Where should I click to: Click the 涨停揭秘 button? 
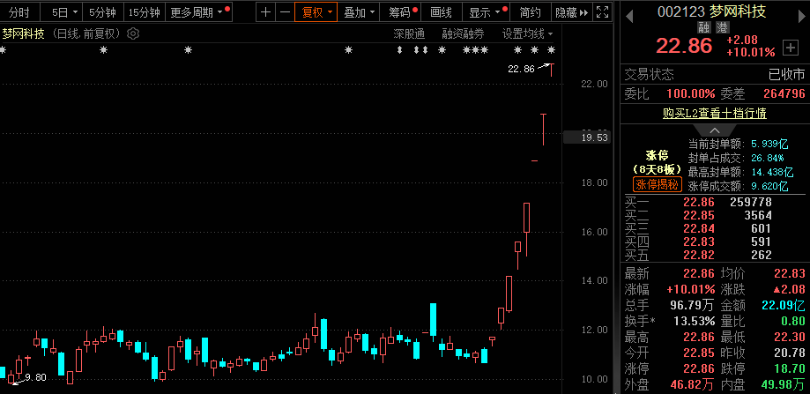point(657,185)
